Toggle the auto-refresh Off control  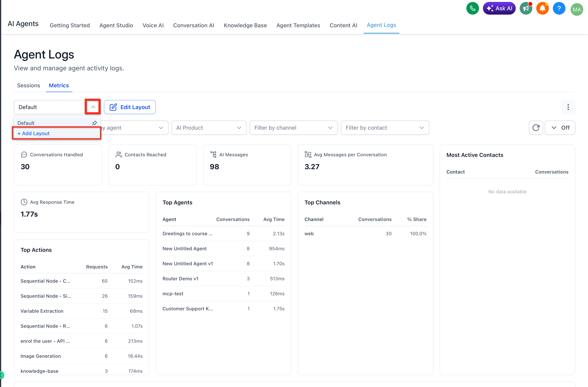point(560,128)
